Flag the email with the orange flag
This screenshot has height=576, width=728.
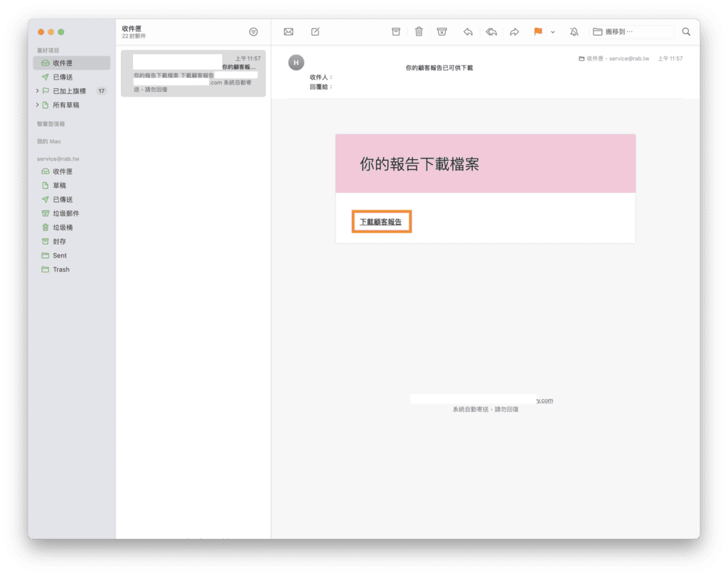(539, 31)
